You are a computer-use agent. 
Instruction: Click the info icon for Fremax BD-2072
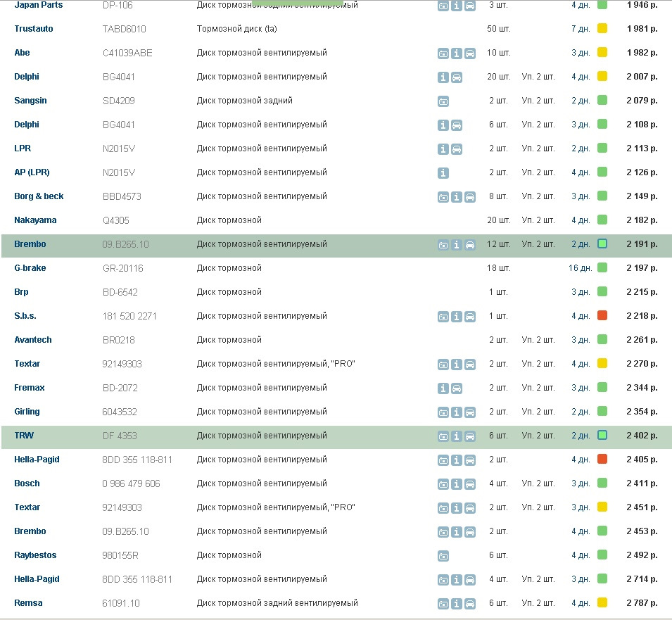[443, 388]
